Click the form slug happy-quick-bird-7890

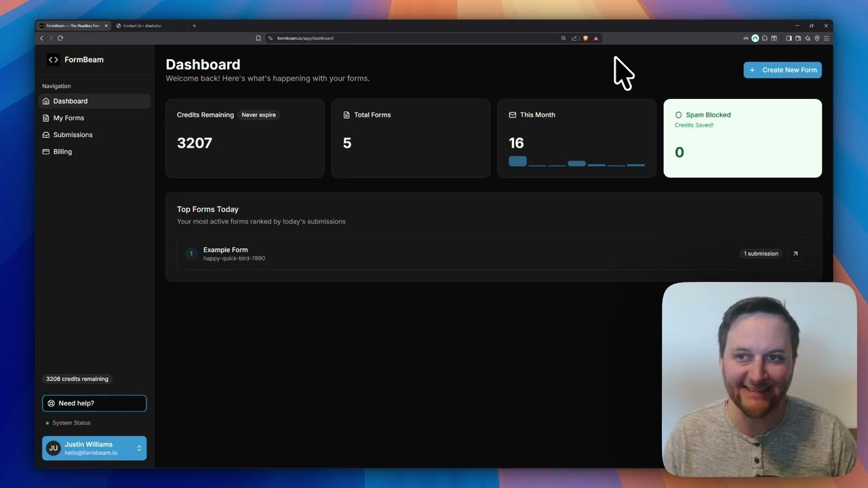tap(234, 258)
